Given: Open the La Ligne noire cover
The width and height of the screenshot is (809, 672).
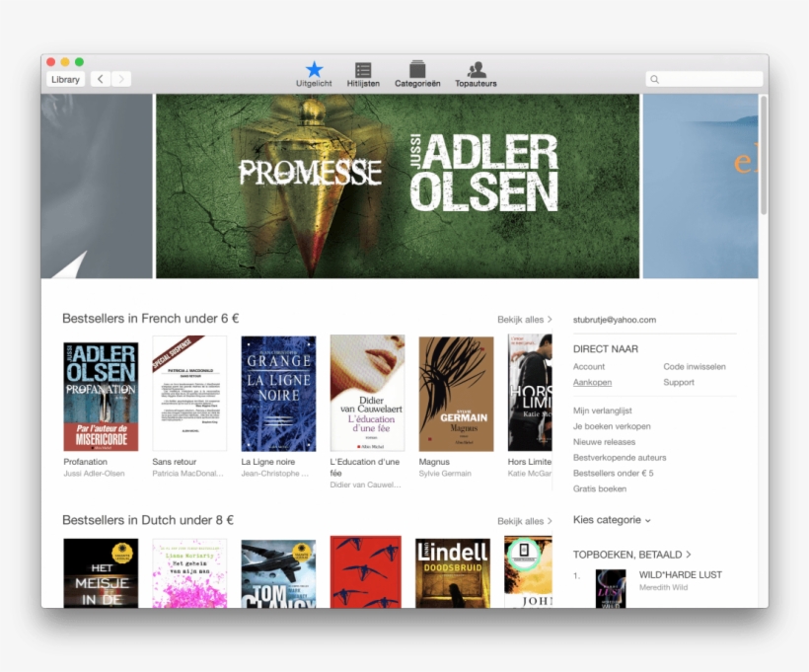Looking at the screenshot, I should (278, 394).
